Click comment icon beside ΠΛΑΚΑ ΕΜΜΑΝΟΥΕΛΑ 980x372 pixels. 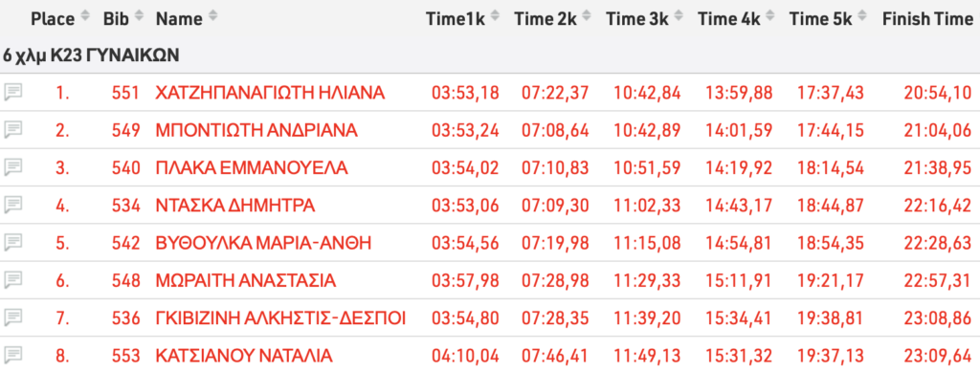point(13,167)
